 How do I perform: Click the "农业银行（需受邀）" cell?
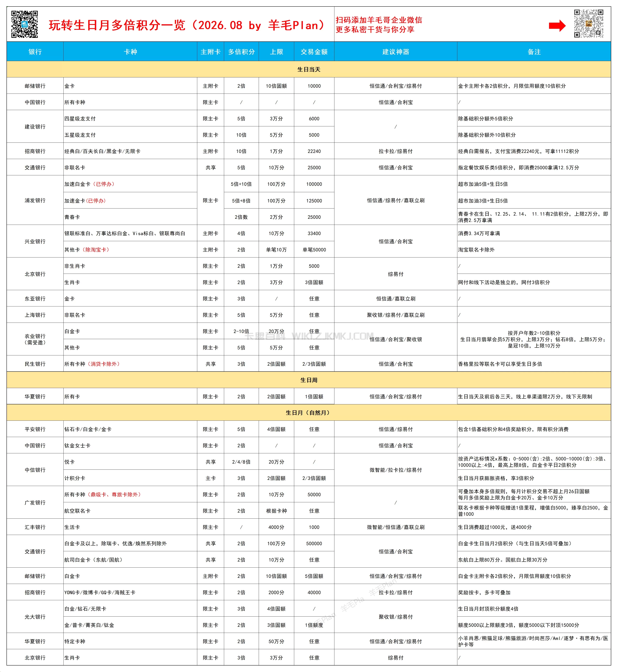click(x=35, y=339)
